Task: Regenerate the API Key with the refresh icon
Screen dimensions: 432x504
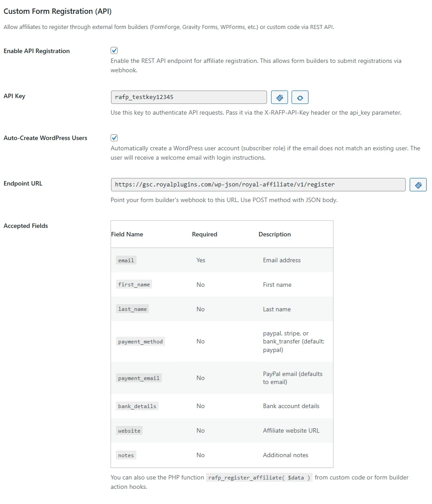Action: pos(300,97)
